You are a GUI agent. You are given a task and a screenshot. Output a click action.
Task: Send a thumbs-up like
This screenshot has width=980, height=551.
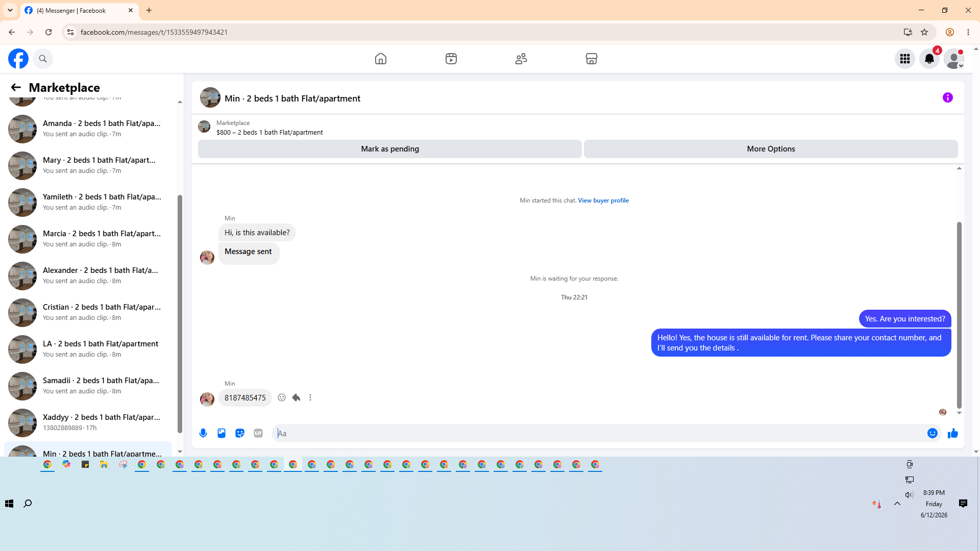(953, 433)
